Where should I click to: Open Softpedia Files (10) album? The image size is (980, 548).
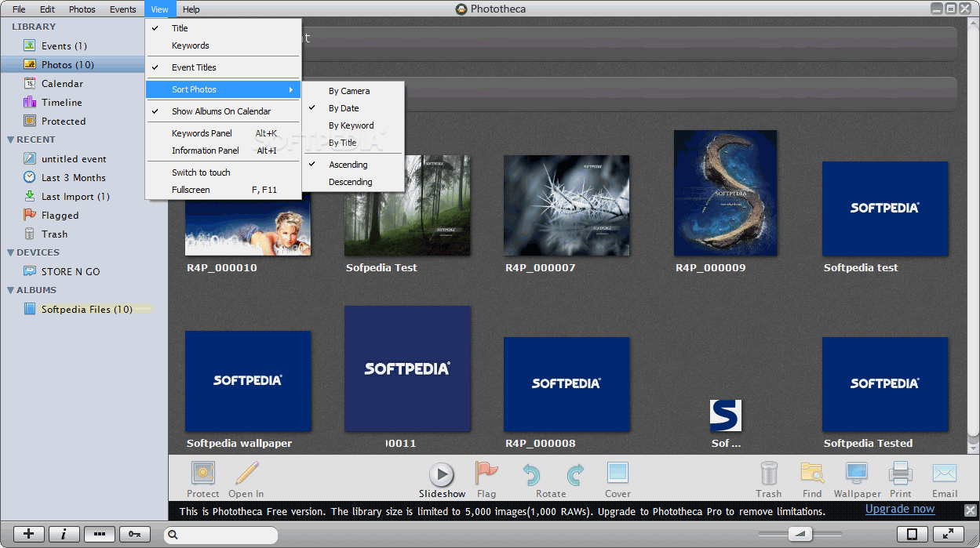click(x=86, y=310)
